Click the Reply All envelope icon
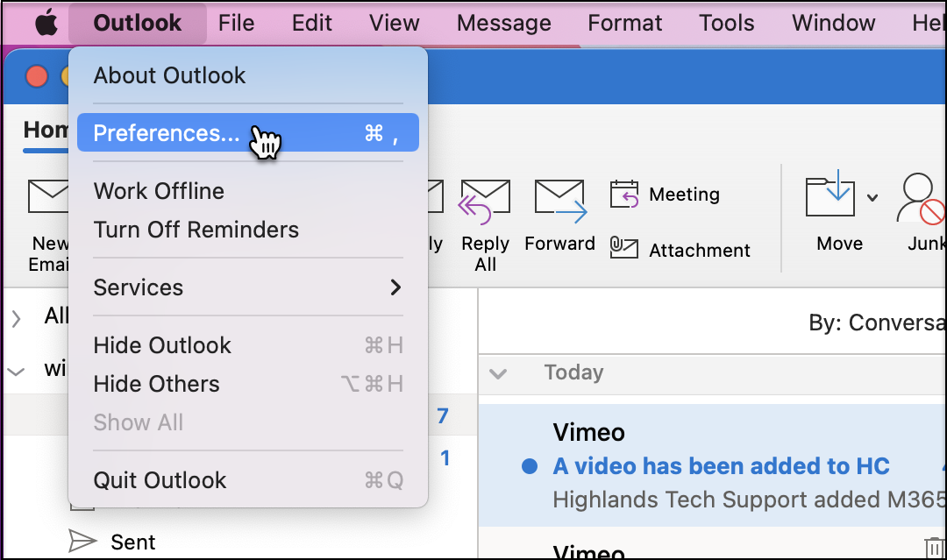 coord(485,200)
